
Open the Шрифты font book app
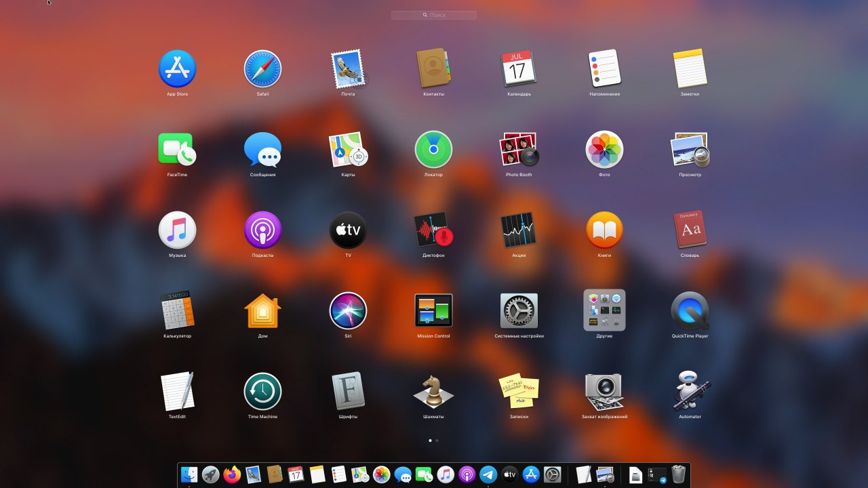(348, 392)
